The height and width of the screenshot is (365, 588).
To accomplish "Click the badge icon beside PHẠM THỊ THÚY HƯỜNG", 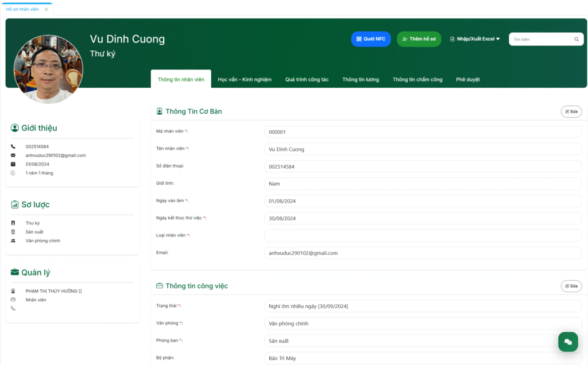I will pos(13,291).
